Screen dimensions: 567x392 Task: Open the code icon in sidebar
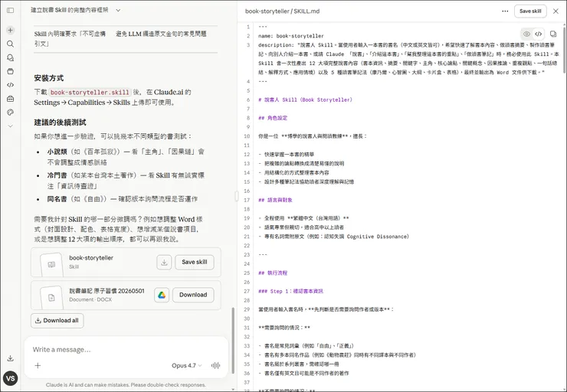(11, 85)
